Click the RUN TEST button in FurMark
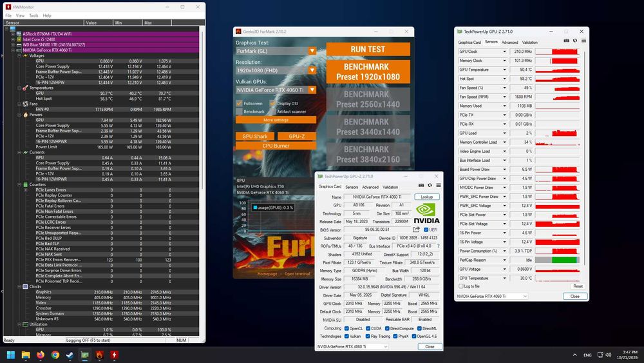The image size is (644, 363). (368, 50)
